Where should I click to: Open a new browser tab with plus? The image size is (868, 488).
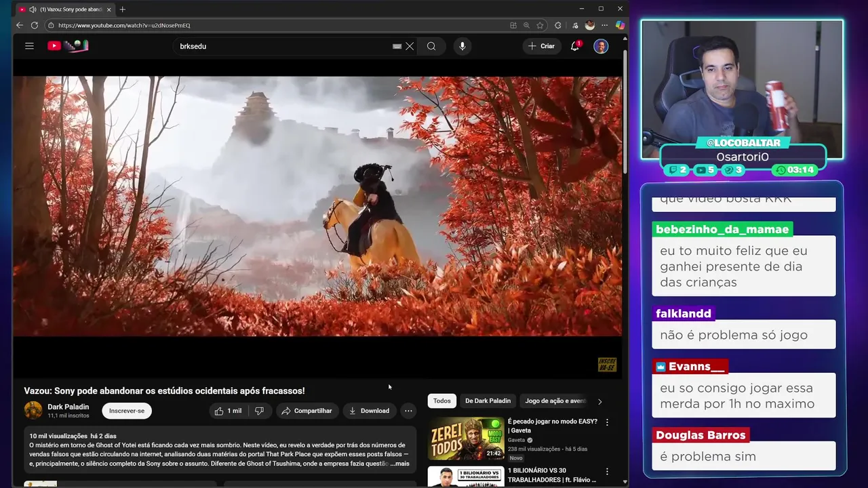click(x=123, y=9)
